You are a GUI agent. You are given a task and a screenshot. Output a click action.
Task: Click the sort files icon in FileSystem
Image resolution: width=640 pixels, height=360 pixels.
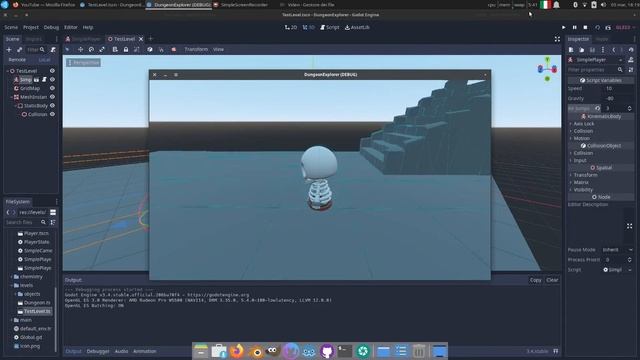tap(53, 222)
